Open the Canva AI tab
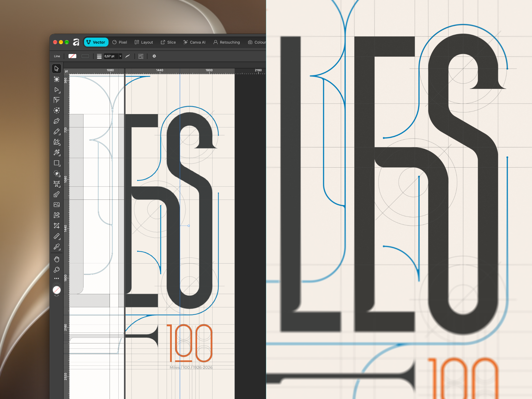 pyautogui.click(x=194, y=42)
